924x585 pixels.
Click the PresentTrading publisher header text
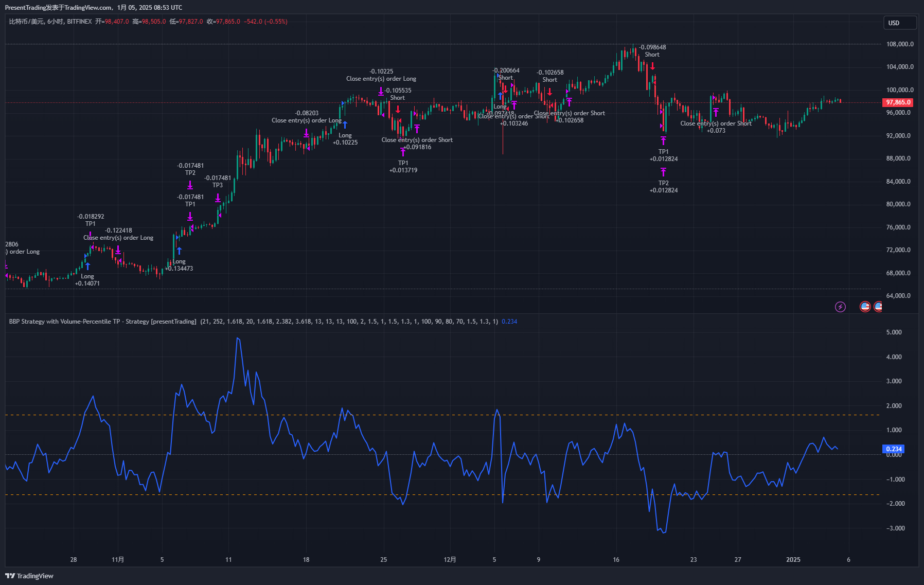[x=93, y=8]
